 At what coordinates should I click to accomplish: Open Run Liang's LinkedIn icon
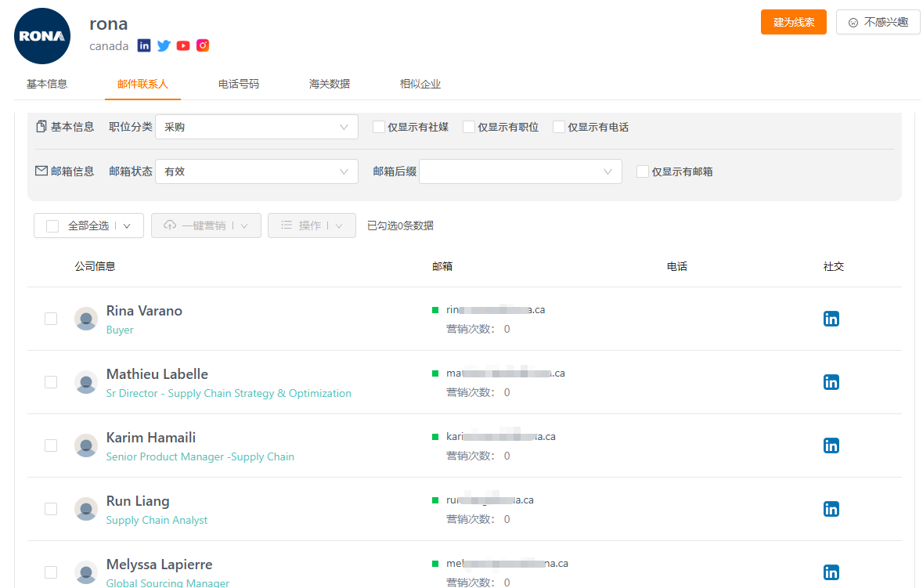point(831,509)
